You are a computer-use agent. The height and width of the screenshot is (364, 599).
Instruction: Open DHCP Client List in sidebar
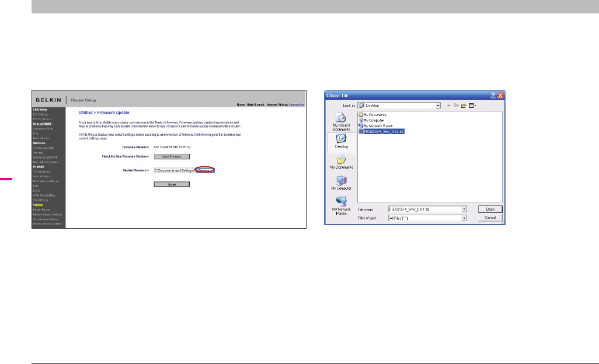[x=42, y=119]
